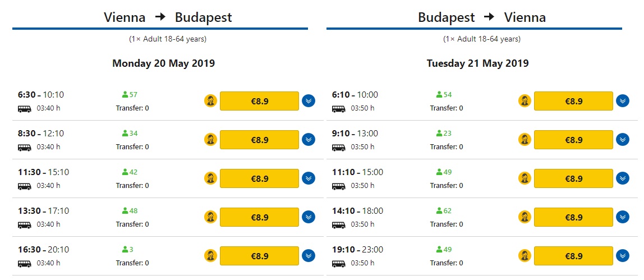Expand details for the 11:30 to 15:10 trip

[x=309, y=178]
